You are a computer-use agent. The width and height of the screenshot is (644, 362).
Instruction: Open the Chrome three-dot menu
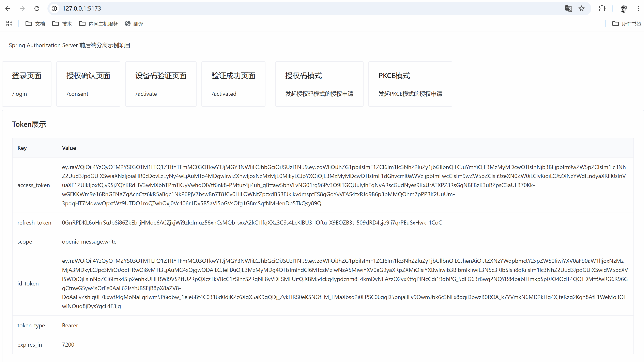(638, 9)
